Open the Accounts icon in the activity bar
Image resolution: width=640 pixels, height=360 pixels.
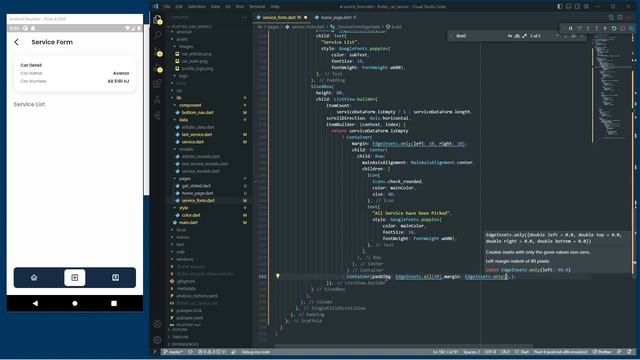157,324
